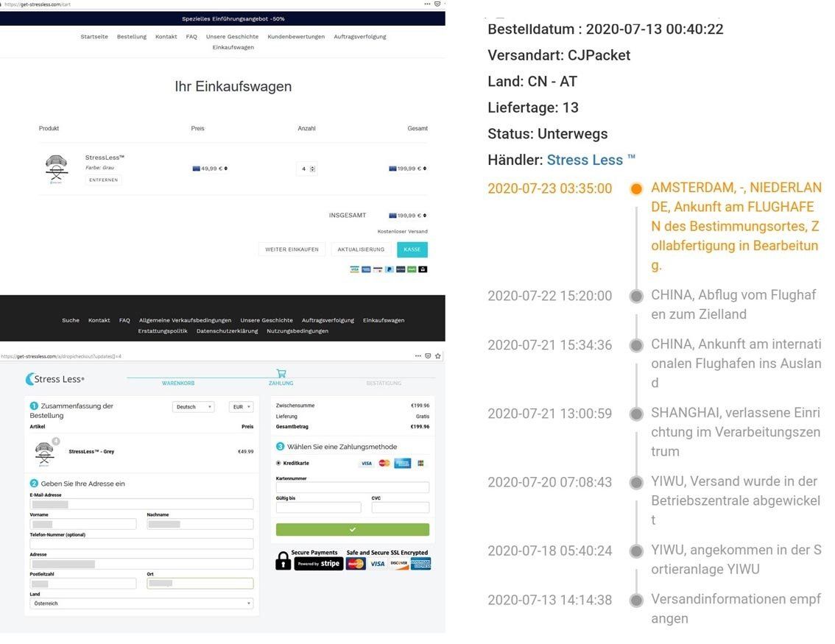Click Weiter Einkaufen button

[292, 250]
